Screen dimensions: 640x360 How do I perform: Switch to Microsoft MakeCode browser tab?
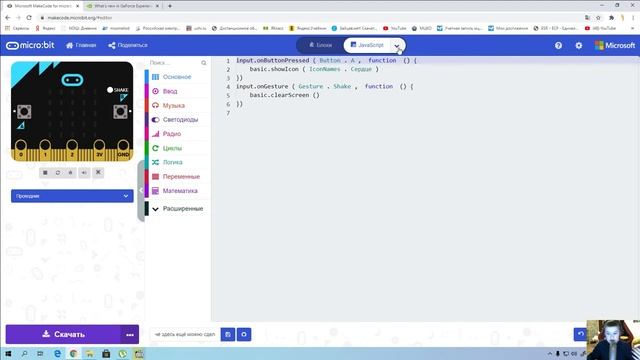(x=42, y=6)
